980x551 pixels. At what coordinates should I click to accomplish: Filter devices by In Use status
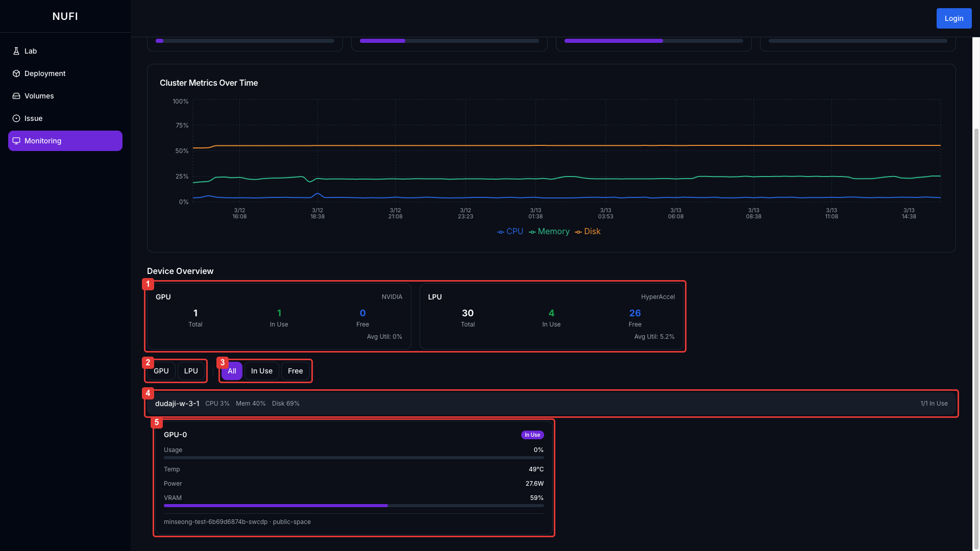tap(261, 371)
